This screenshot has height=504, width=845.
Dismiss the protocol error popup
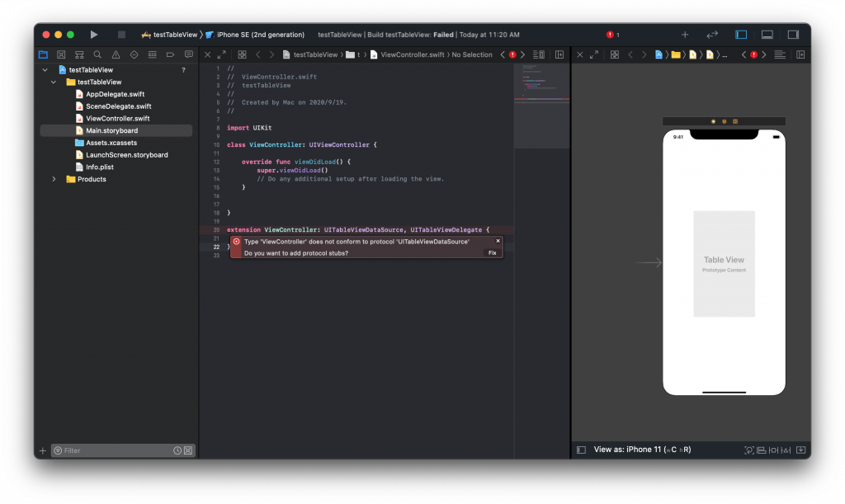498,241
